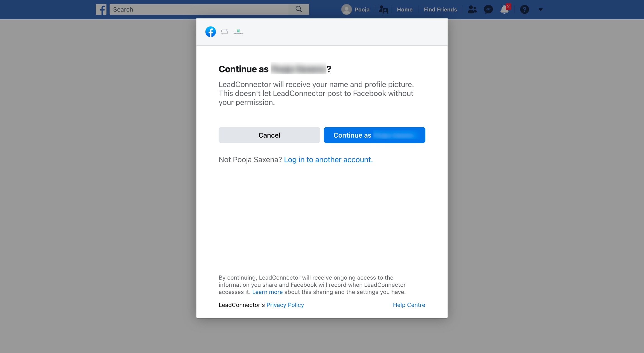The width and height of the screenshot is (644, 353).
Task: Click Log in to another account
Action: click(328, 159)
